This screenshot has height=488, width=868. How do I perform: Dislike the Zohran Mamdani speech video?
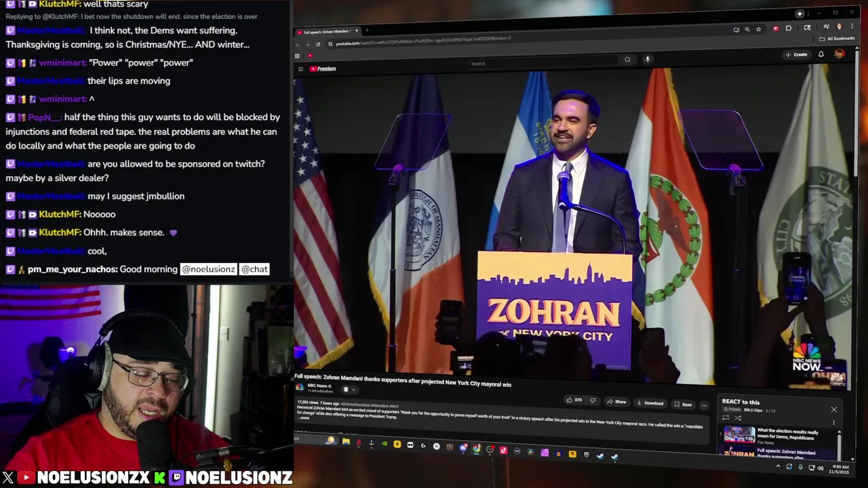point(593,401)
